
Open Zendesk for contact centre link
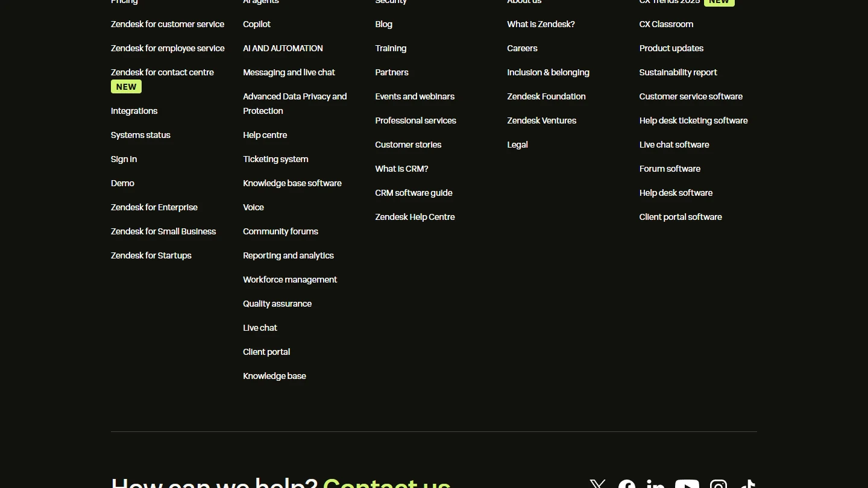(x=162, y=72)
